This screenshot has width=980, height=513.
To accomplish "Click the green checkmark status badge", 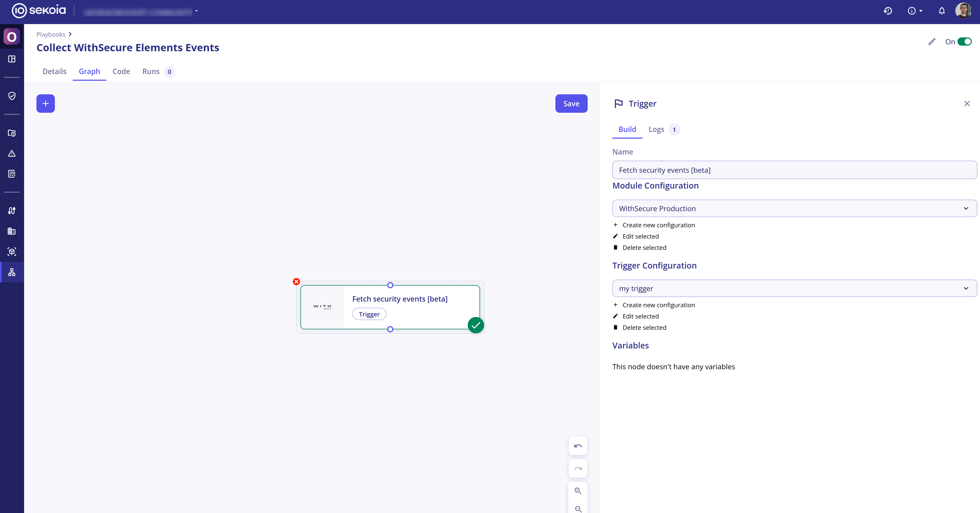I will (476, 325).
